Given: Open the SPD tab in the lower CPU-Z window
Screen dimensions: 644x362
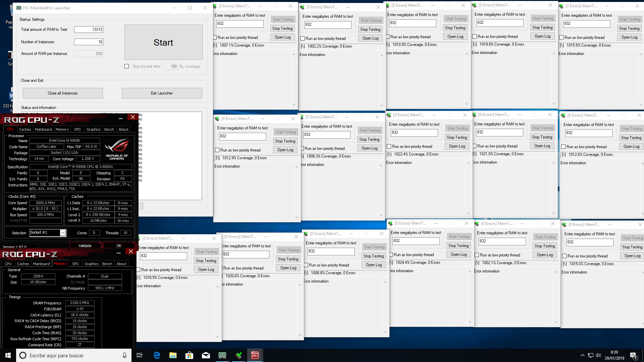Looking at the screenshot, I should tap(75, 264).
